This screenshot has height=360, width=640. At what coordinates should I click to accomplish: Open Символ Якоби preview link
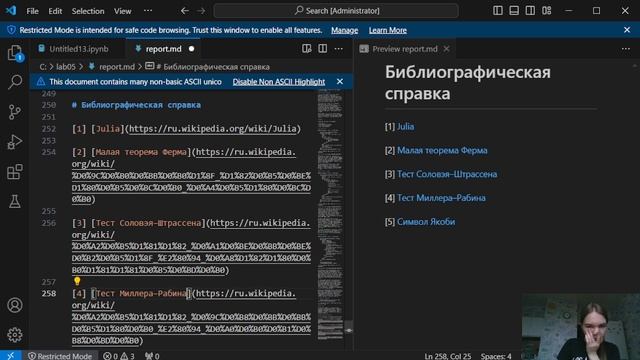pyautogui.click(x=426, y=222)
